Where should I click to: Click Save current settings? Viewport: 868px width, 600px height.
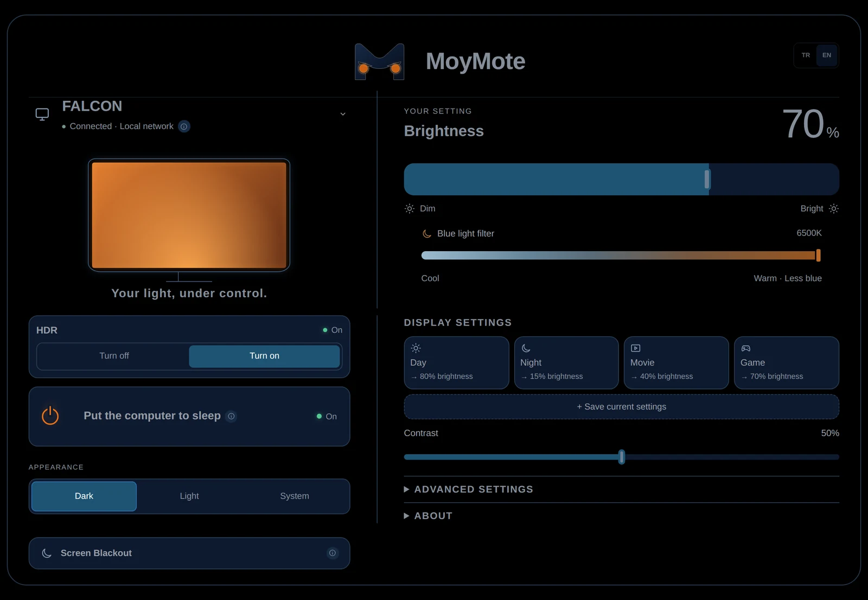point(622,407)
